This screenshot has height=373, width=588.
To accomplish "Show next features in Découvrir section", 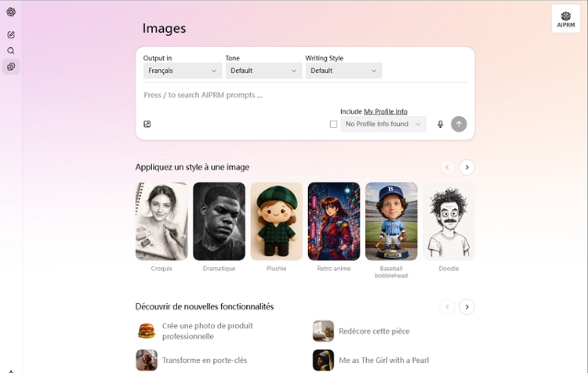I will [x=467, y=306].
